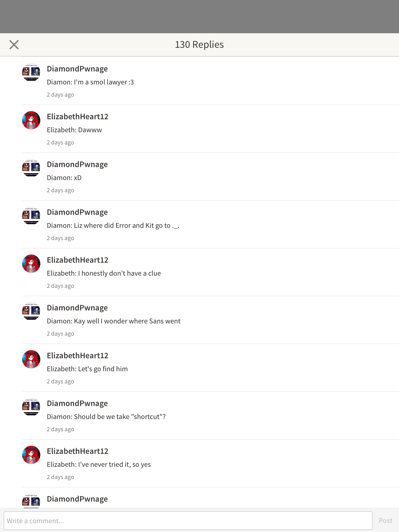The image size is (399, 532).
Task: Open ElizabethHeart12 username above Dawww comment
Action: [78, 117]
